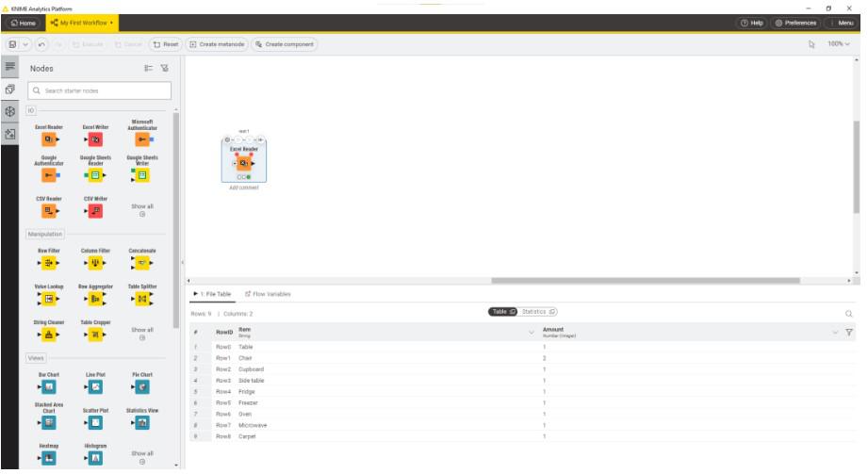
Task: Add Excel Reader node from Nodes panel
Action: tap(49, 139)
